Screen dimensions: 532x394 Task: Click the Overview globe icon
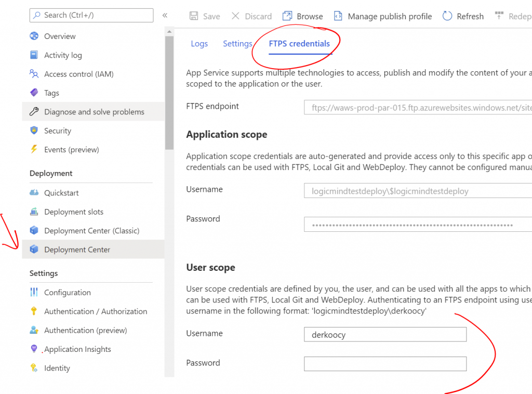tap(34, 36)
